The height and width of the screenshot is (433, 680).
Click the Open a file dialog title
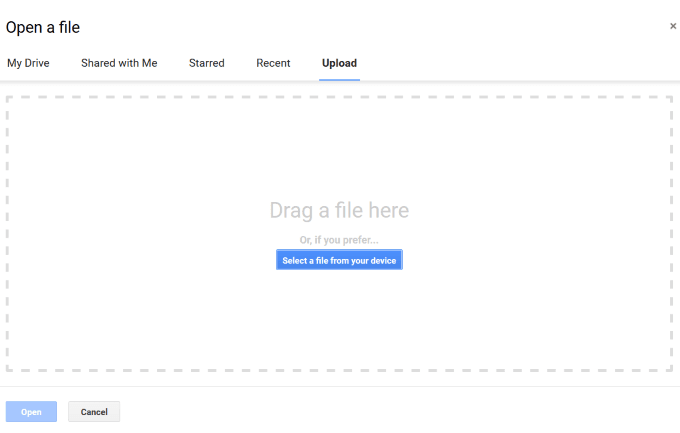[x=43, y=27]
